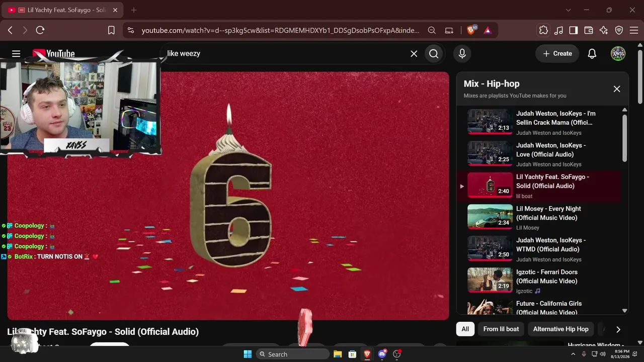644x362 pixels.
Task: Clear the 'like weezy' search text
Action: 414,53
